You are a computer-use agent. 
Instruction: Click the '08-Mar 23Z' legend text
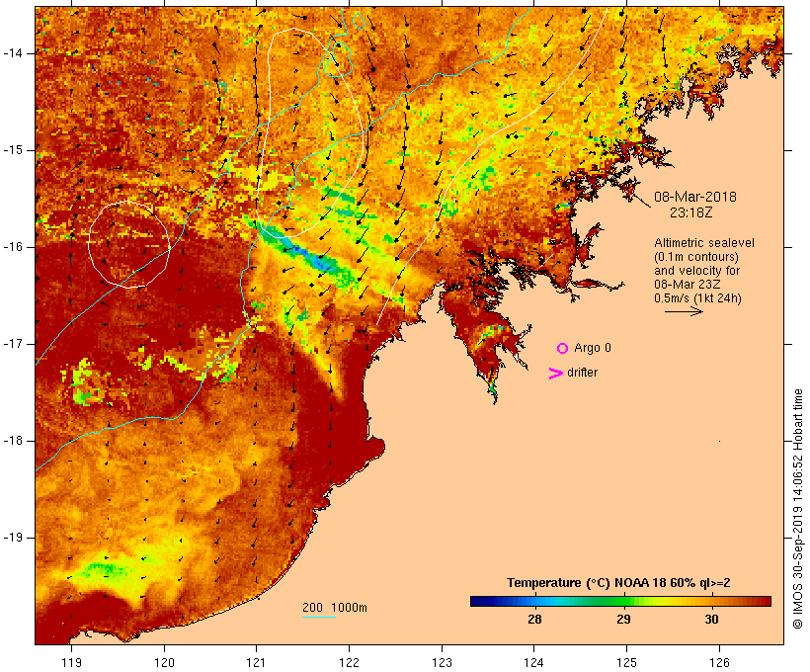click(x=688, y=285)
